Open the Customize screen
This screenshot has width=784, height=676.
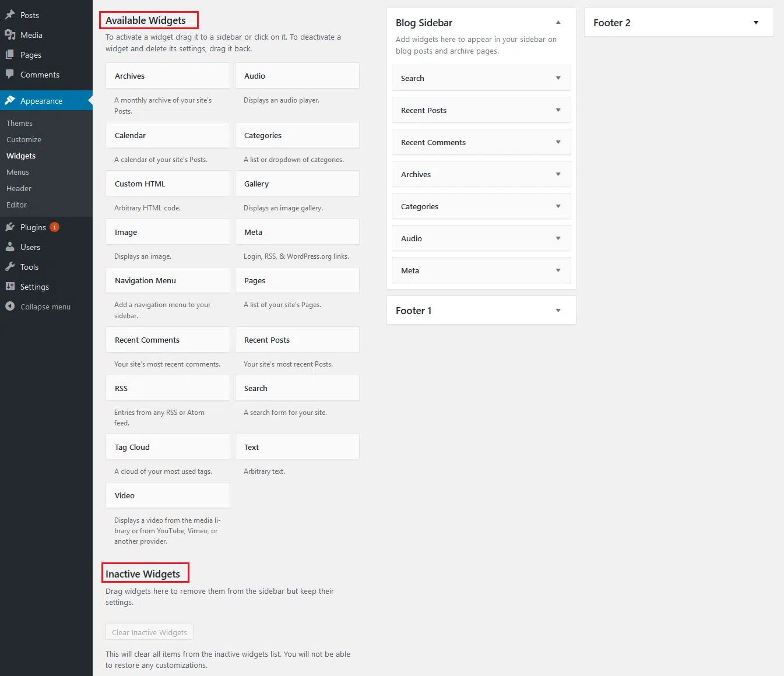(x=24, y=139)
